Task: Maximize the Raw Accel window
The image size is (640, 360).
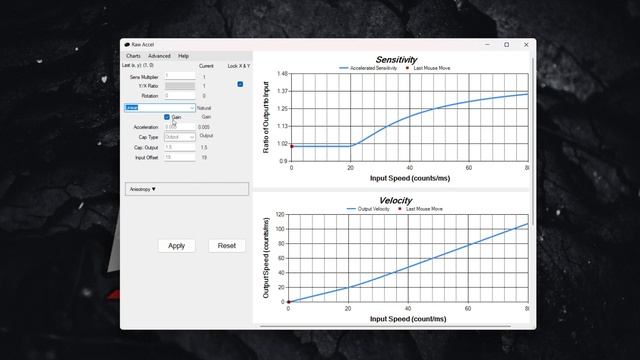Action: point(507,44)
